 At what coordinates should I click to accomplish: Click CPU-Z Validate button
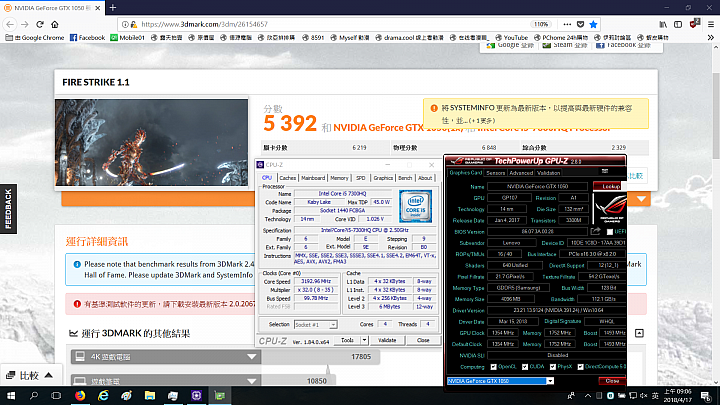(387, 340)
